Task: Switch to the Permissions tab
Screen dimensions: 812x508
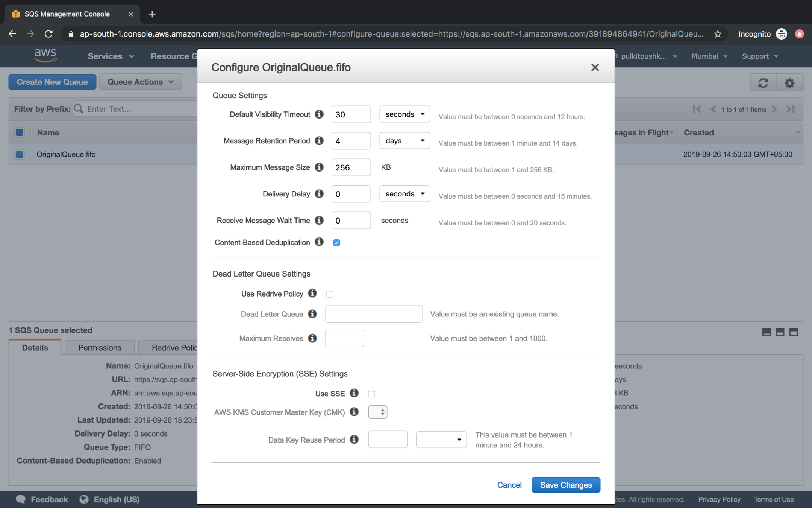Action: click(x=100, y=347)
